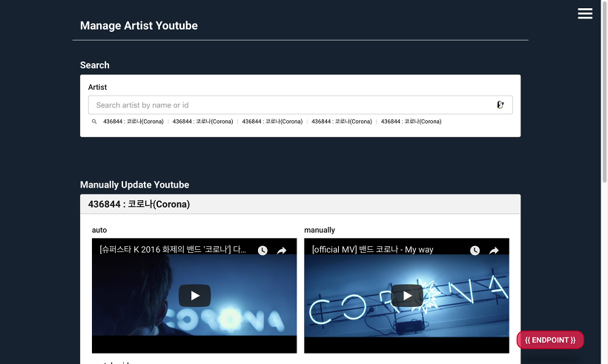Click Share icon on manually video

[x=495, y=251]
